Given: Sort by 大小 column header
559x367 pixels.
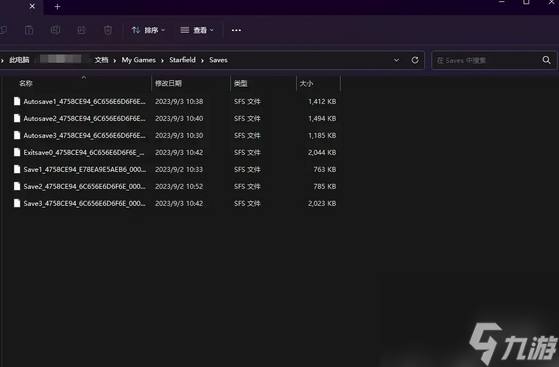Looking at the screenshot, I should pyautogui.click(x=306, y=83).
